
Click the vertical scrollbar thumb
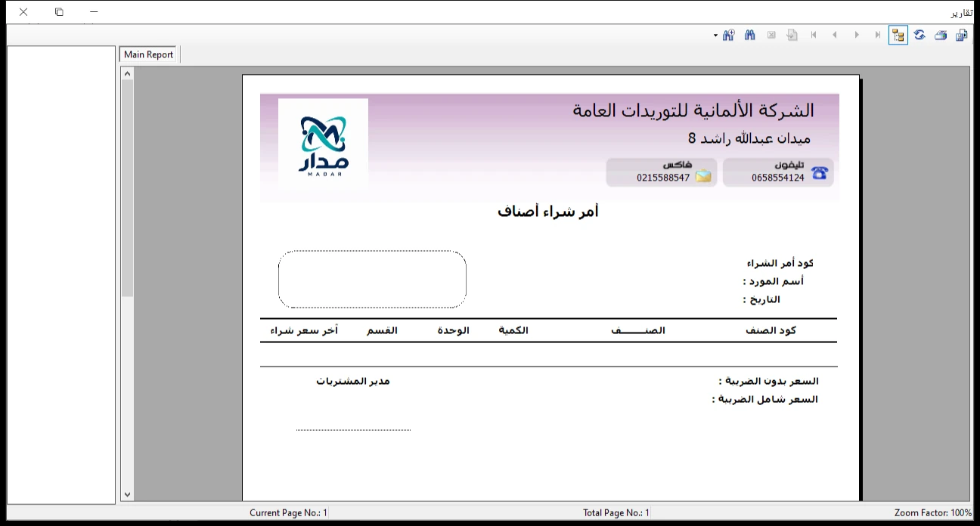click(x=127, y=187)
